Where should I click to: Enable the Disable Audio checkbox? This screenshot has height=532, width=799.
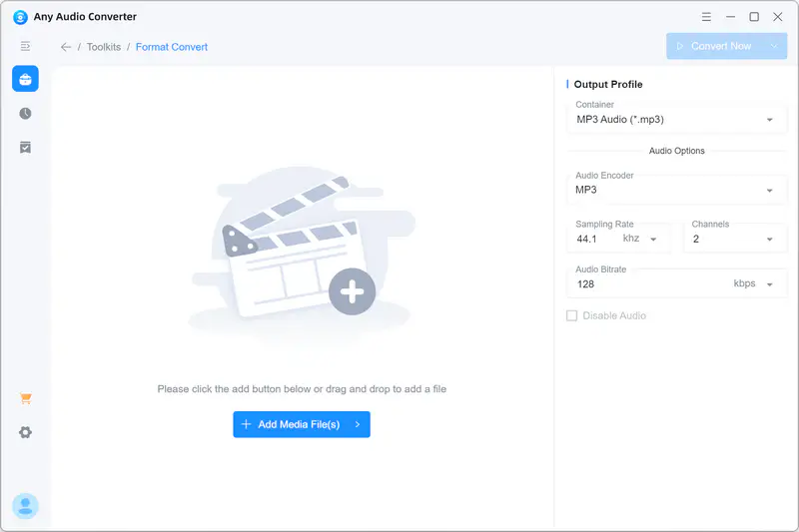point(571,315)
